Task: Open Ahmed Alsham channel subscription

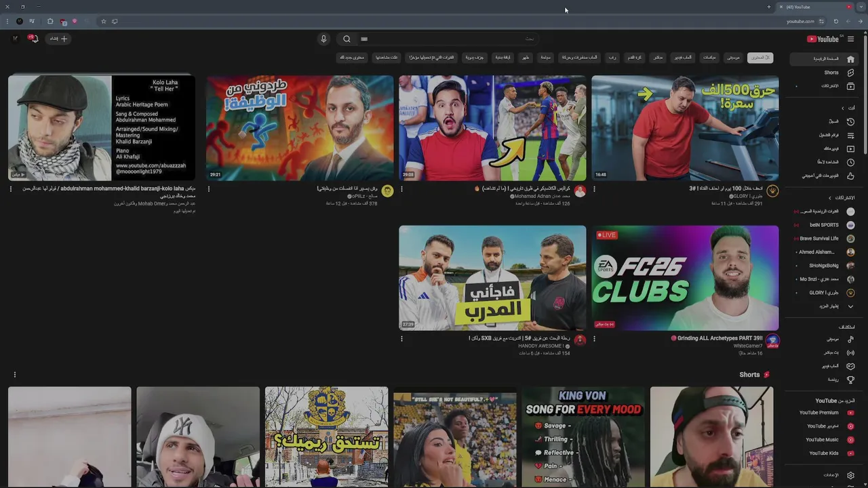Action: coord(825,252)
